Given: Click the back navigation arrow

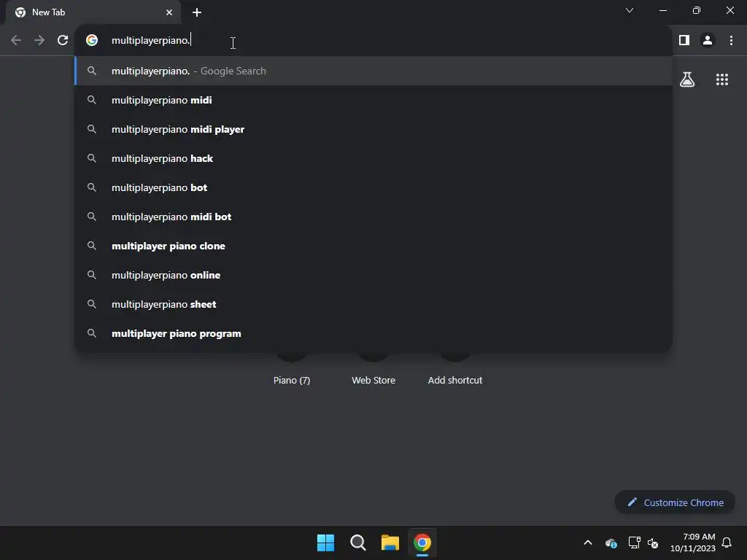Looking at the screenshot, I should (16, 41).
